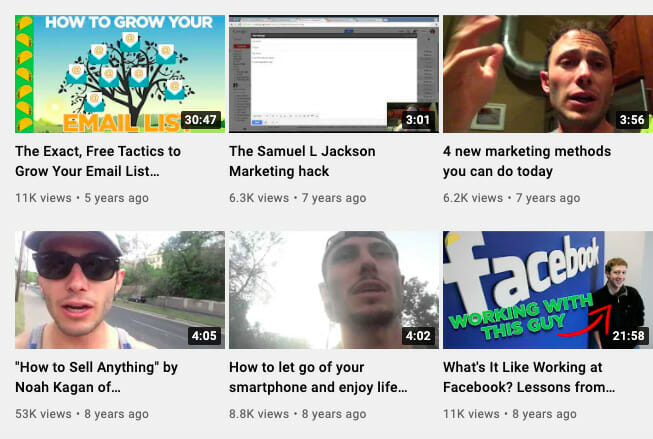Click the 4:05 duration badge

(x=204, y=336)
